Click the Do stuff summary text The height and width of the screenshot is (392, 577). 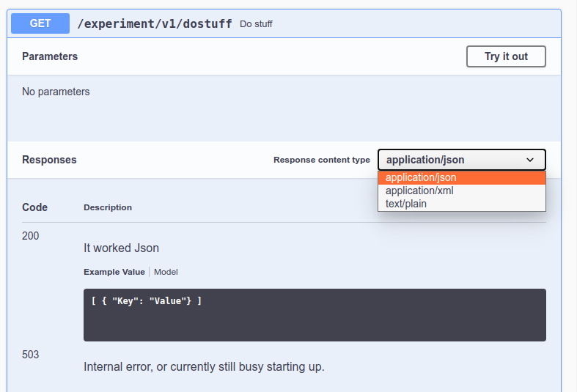[256, 24]
